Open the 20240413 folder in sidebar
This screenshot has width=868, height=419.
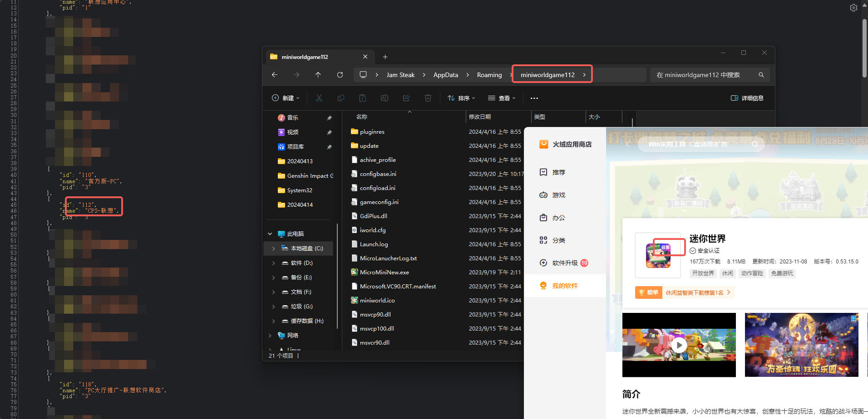click(x=295, y=161)
